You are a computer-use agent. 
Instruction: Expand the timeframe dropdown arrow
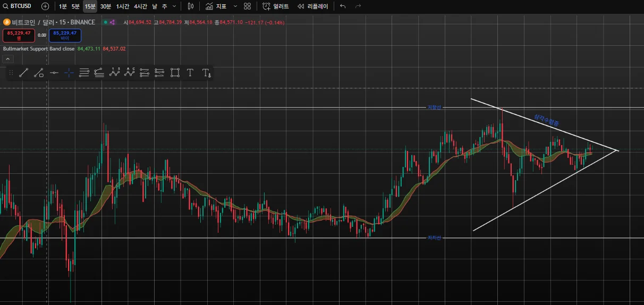(x=174, y=6)
